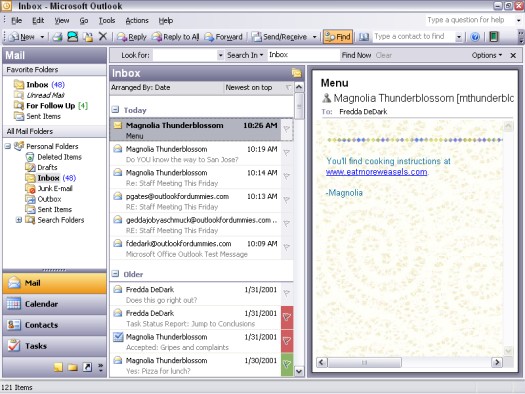Click the Move to Folder icon
Image resolution: width=525 pixels, height=394 pixels.
click(88, 37)
